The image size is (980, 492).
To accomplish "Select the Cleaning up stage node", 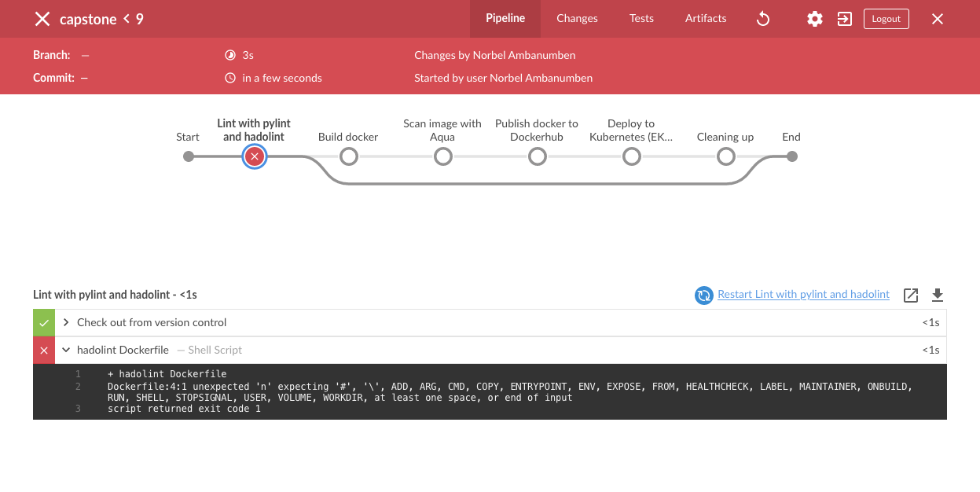I will 726,156.
